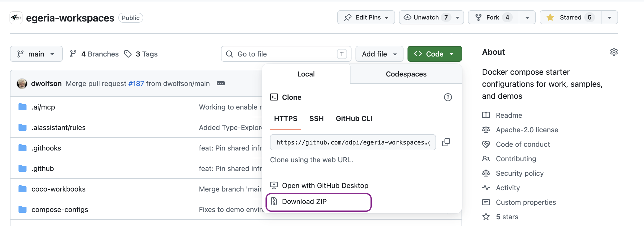The image size is (644, 226).
Task: Click the .githooks folder icon
Action: pyautogui.click(x=22, y=148)
